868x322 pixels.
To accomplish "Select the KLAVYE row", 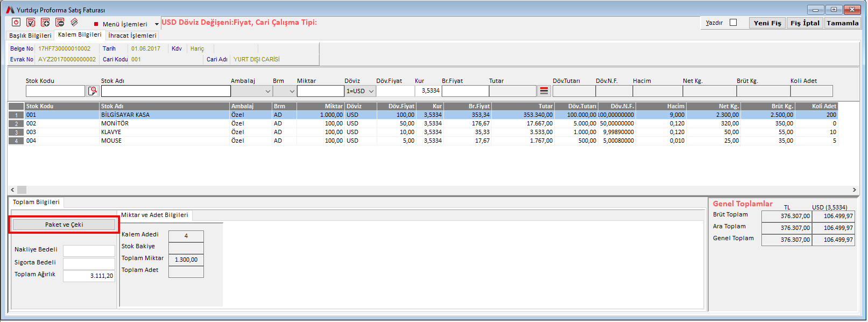I will (422, 132).
